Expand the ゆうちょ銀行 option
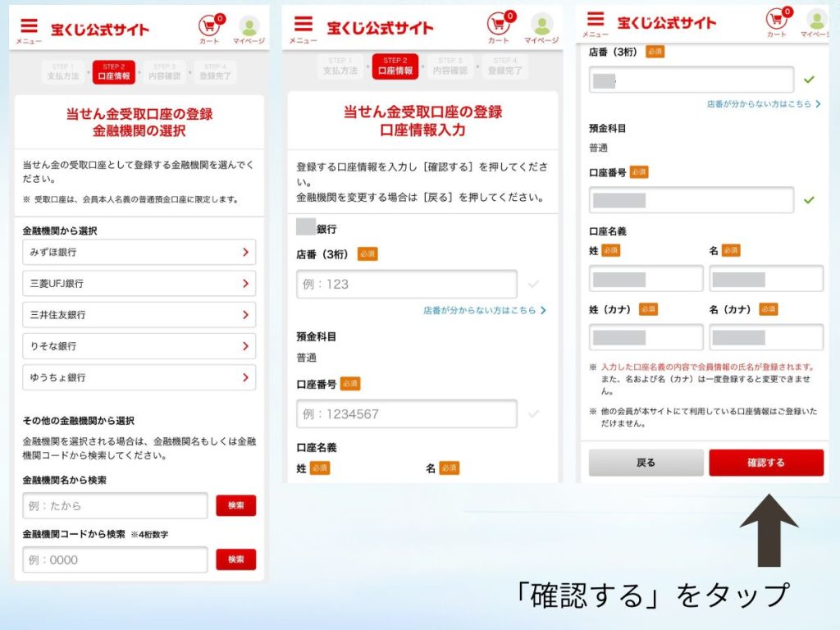The height and width of the screenshot is (630, 840). 138,377
